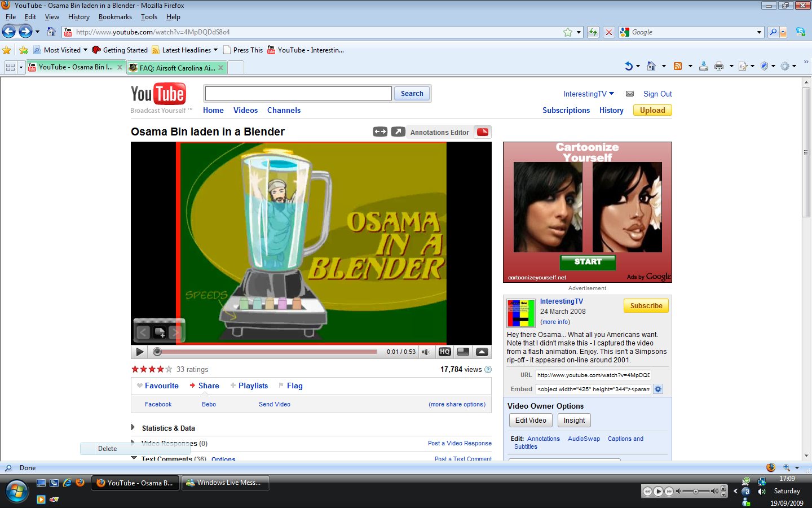Switch the video to wide player icon
The image size is (812, 508).
[x=381, y=132]
